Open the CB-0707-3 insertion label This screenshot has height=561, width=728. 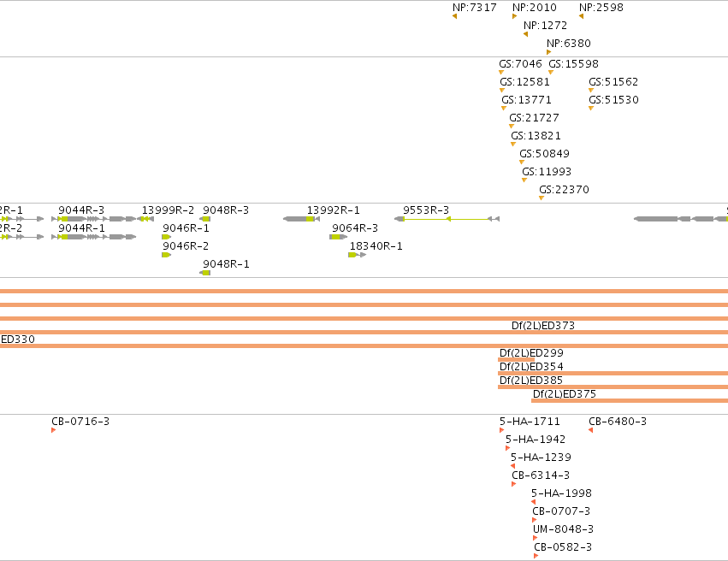coord(561,511)
